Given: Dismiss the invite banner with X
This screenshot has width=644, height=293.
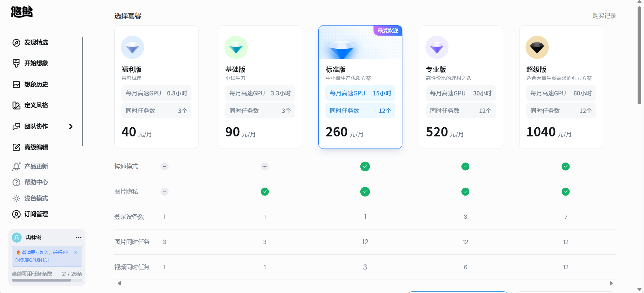Looking at the screenshot, I should tap(76, 252).
